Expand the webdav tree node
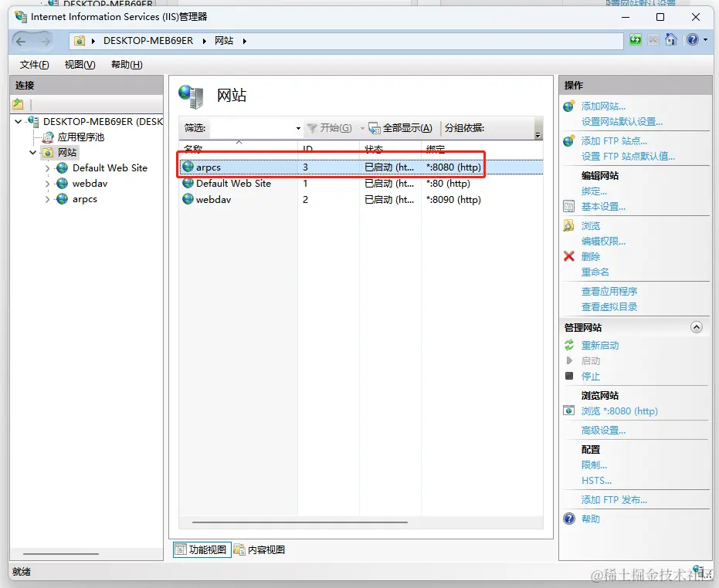 click(x=47, y=184)
